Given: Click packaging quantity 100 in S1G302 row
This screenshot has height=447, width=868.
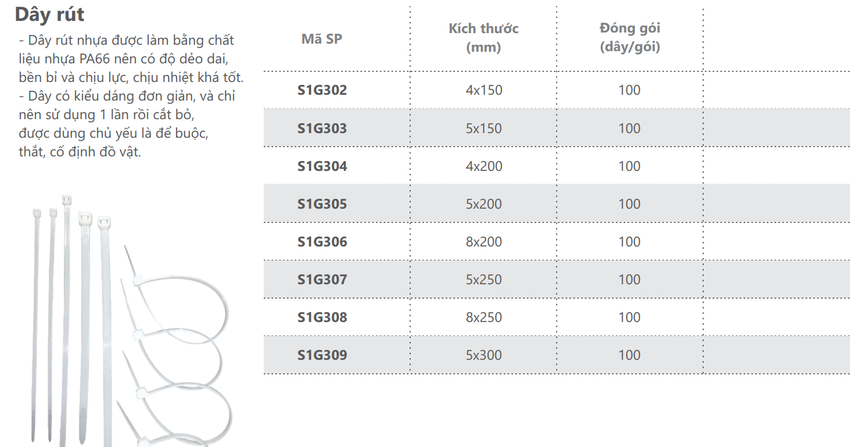Looking at the screenshot, I should click(x=630, y=90).
